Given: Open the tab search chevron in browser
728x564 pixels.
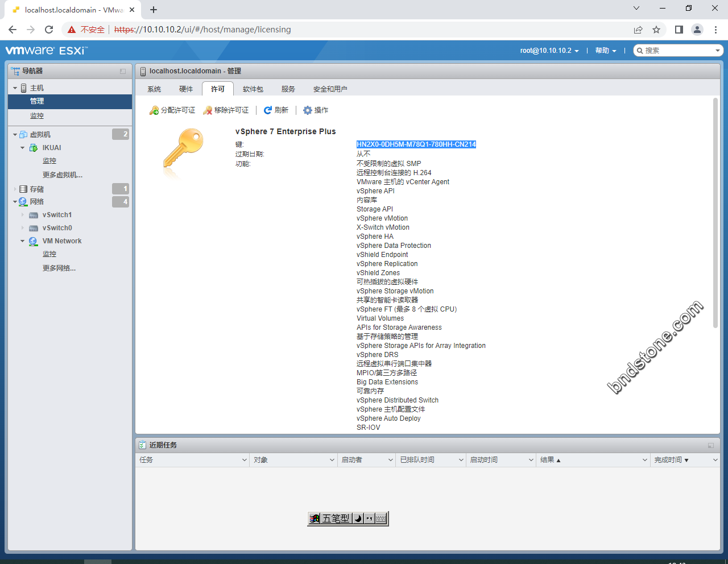Looking at the screenshot, I should (x=636, y=8).
